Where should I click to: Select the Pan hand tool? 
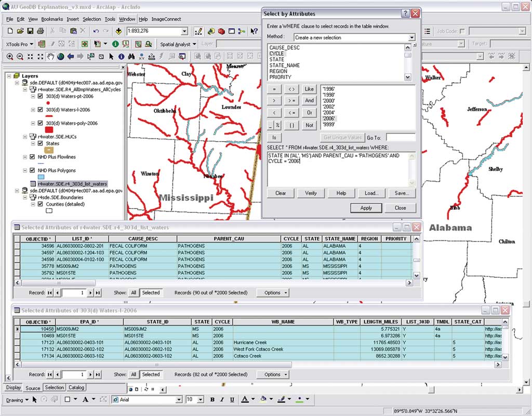coord(50,57)
